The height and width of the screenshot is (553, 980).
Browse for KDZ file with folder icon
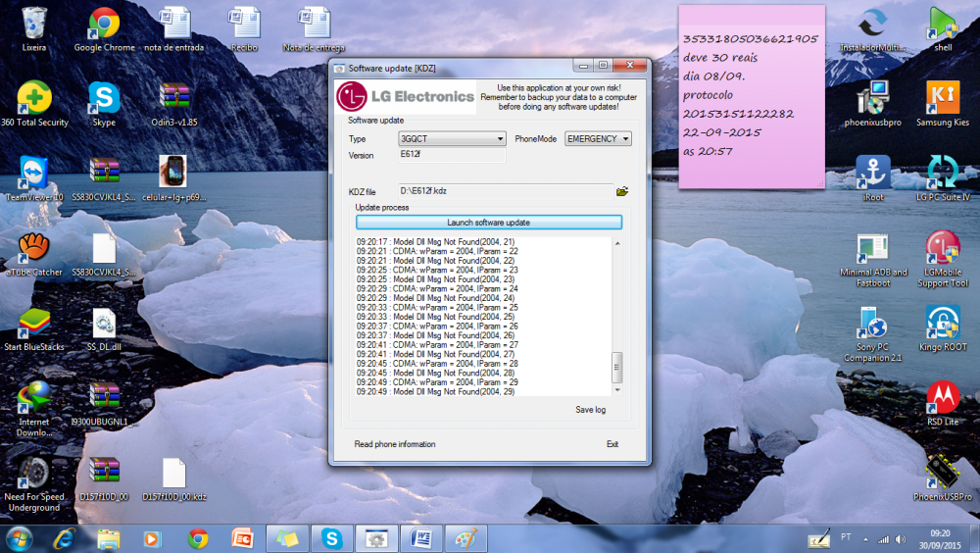(x=622, y=191)
